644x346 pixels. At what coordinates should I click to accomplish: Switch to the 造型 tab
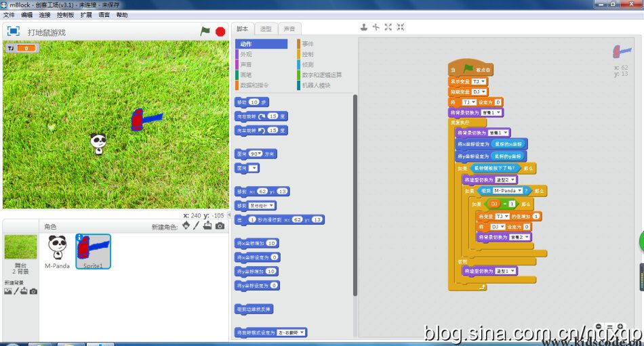[x=266, y=28]
